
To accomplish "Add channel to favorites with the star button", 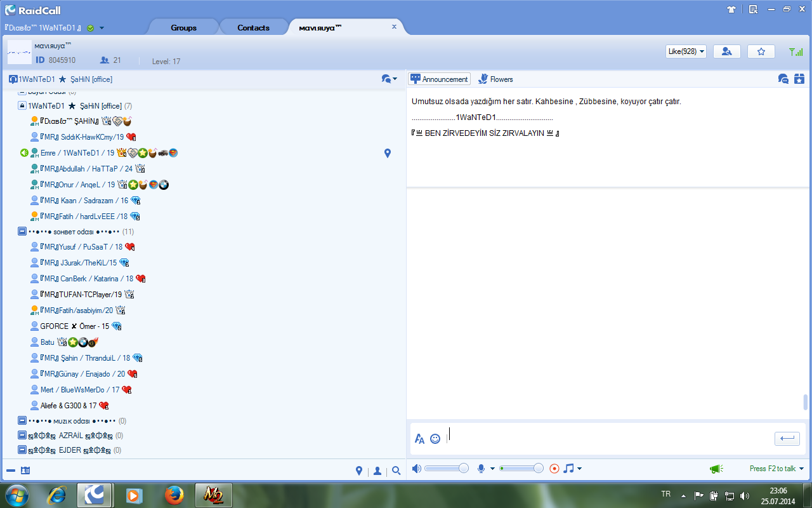I will coord(761,51).
